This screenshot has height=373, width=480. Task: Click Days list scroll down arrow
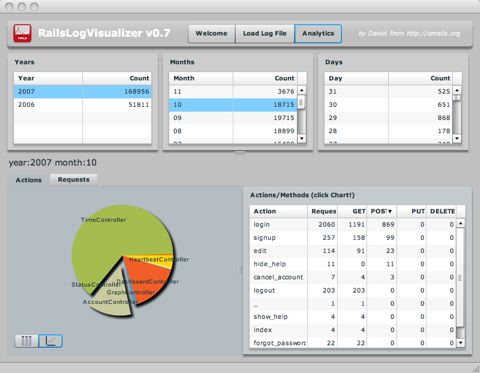pyautogui.click(x=457, y=138)
